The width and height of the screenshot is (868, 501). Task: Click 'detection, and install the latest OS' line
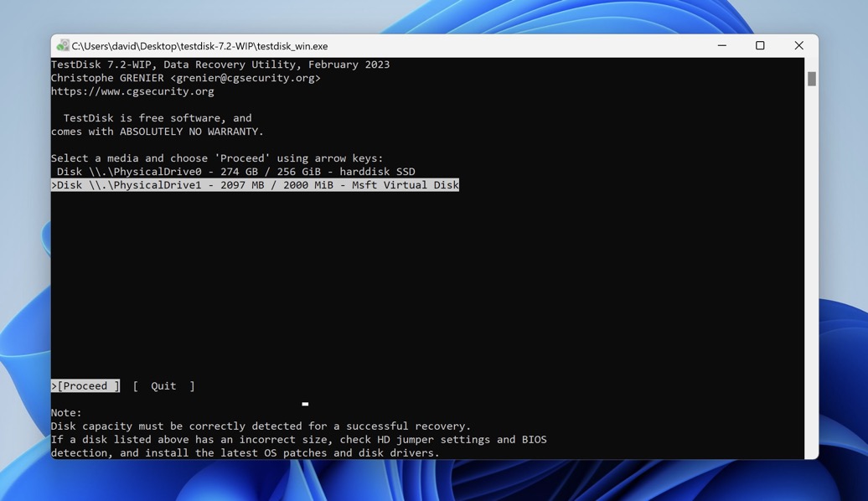point(245,453)
